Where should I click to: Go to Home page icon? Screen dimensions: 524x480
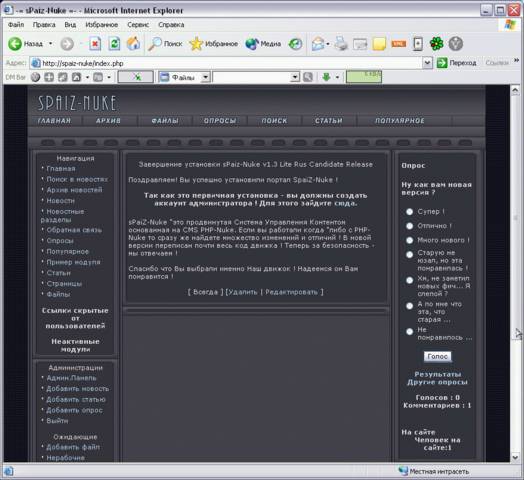click(x=133, y=43)
